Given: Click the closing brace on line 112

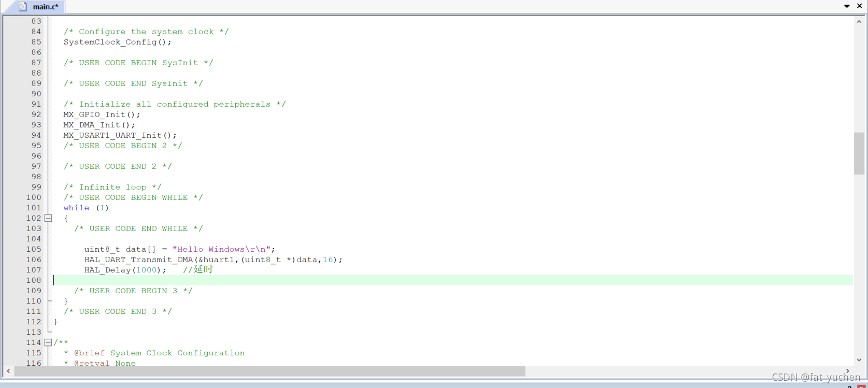Looking at the screenshot, I should pyautogui.click(x=55, y=322).
